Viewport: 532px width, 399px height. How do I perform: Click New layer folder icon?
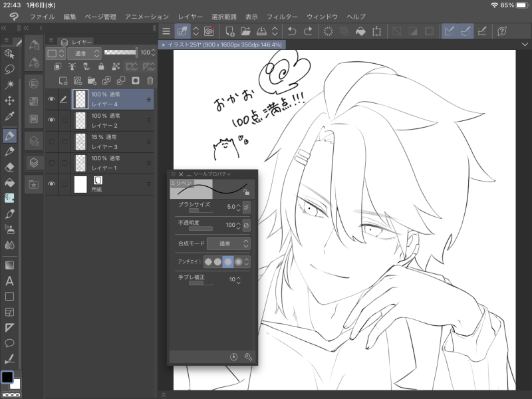pos(92,80)
